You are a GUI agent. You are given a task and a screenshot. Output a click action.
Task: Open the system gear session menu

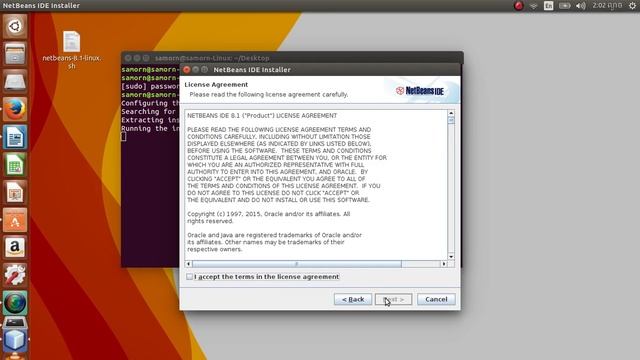[632, 6]
